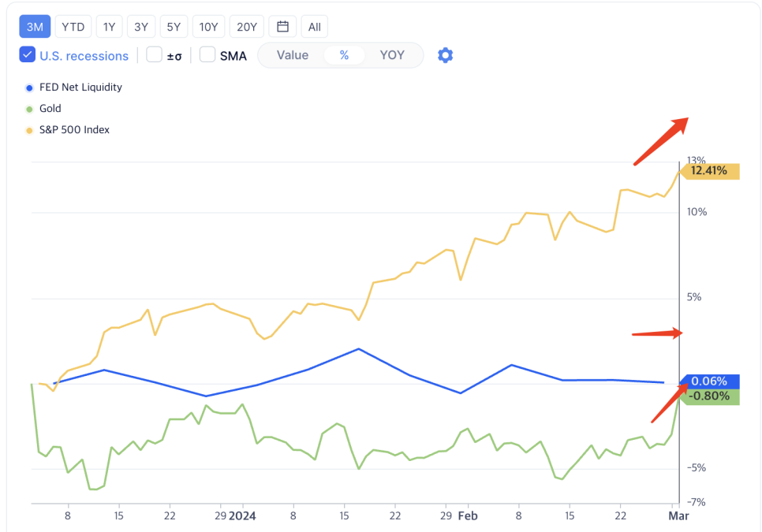Click the FED Net Liquidity legend label
This screenshot has width=762, height=532.
pos(80,87)
